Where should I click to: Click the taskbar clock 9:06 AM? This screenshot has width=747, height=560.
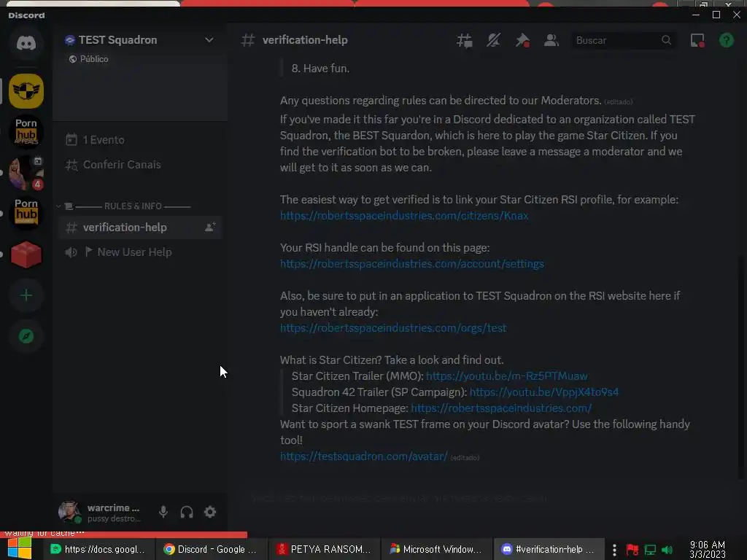point(708,544)
